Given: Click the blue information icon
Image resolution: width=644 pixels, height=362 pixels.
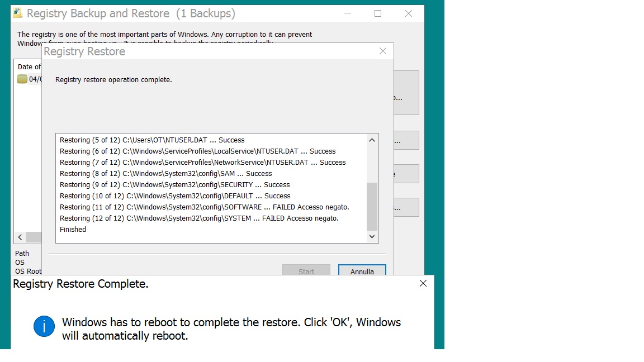Looking at the screenshot, I should tap(44, 326).
